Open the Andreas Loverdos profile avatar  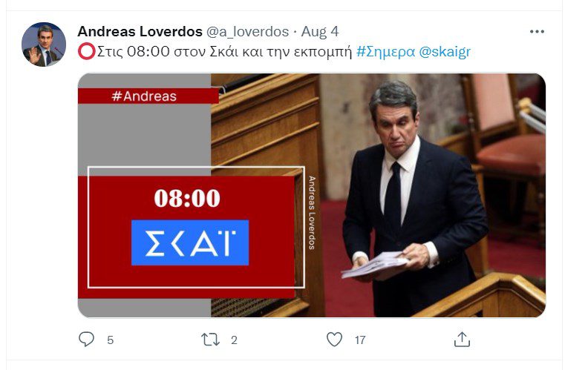[x=44, y=44]
